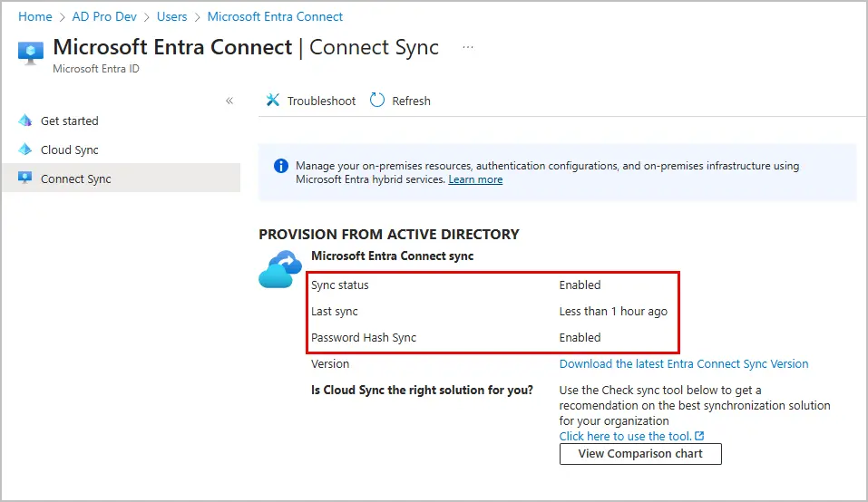Go to Home breadcrumb
Viewport: 868px width, 502px height.
point(35,16)
